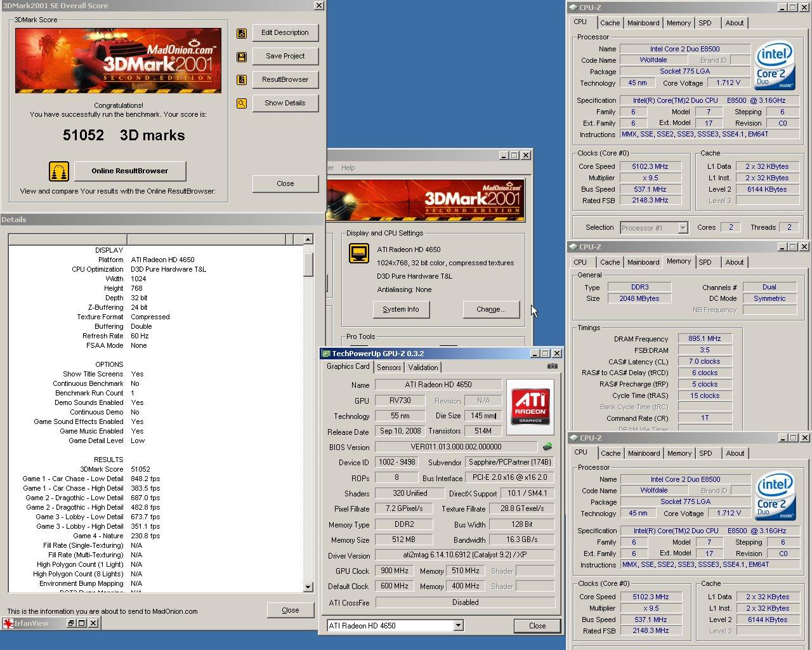812x650 pixels.
Task: Click ATI CrossFire Disabled field
Action: click(465, 602)
